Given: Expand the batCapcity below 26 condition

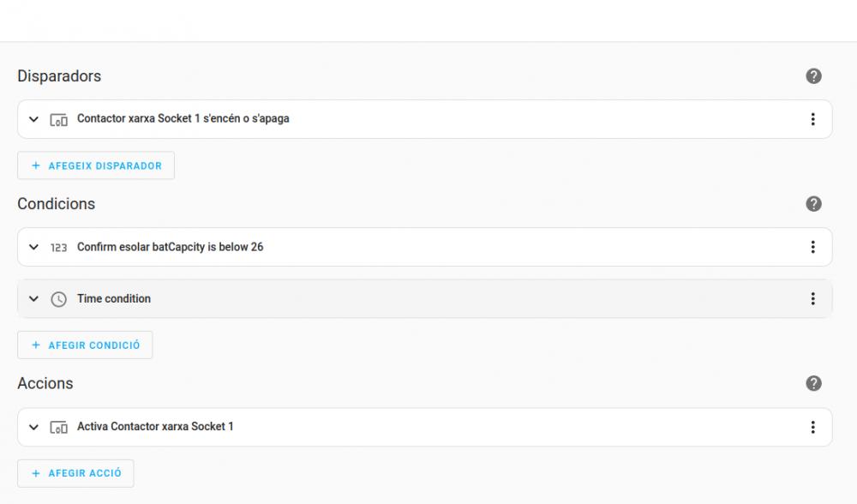Looking at the screenshot, I should point(34,247).
